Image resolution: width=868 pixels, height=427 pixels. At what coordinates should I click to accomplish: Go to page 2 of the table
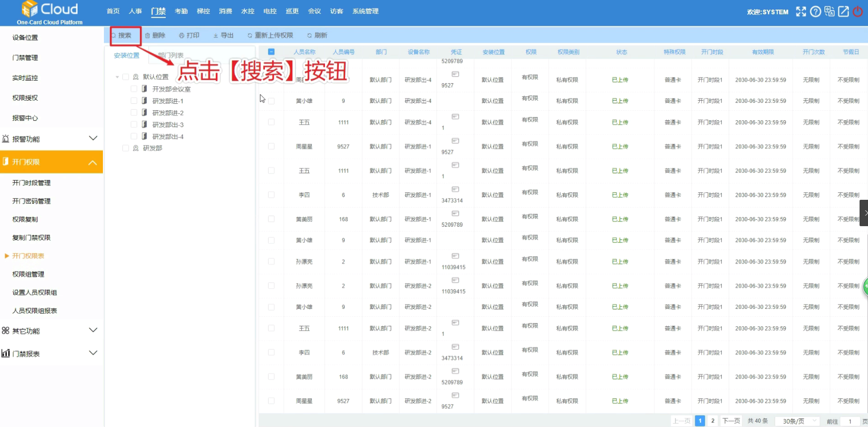pyautogui.click(x=712, y=421)
